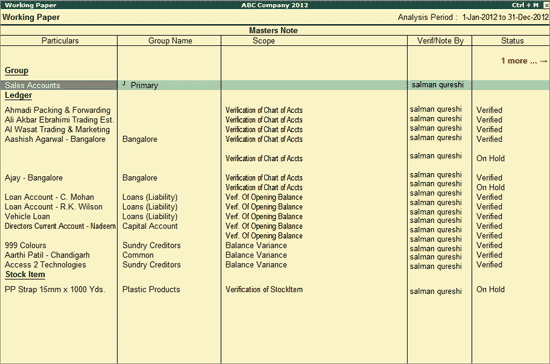Open Loan Account - R.K. Wilson row
Viewport: 550px width, 364px height.
pyautogui.click(x=54, y=207)
